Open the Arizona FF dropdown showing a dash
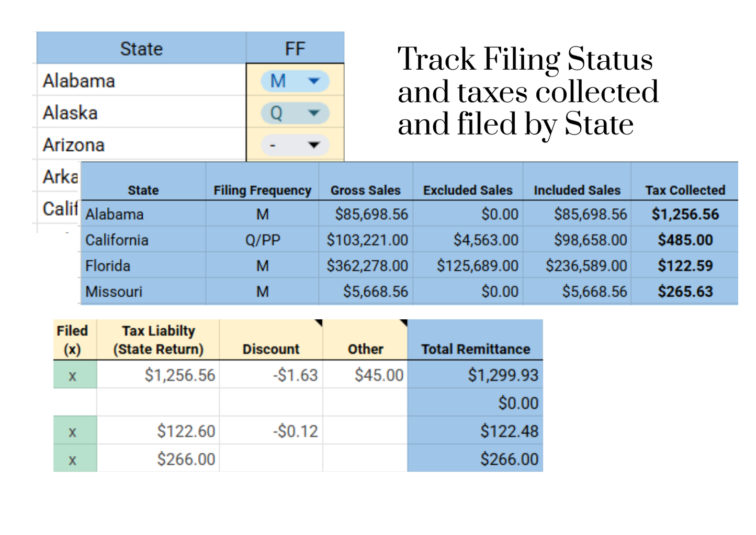 click(295, 145)
